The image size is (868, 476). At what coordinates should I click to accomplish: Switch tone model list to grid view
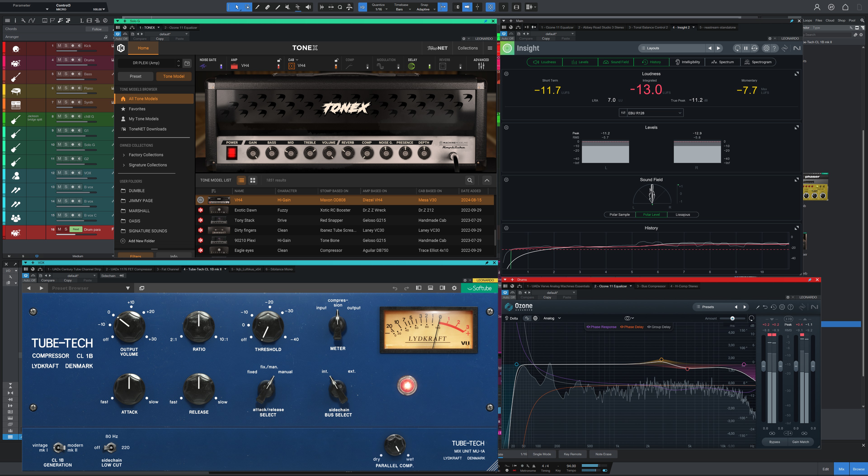pyautogui.click(x=253, y=180)
